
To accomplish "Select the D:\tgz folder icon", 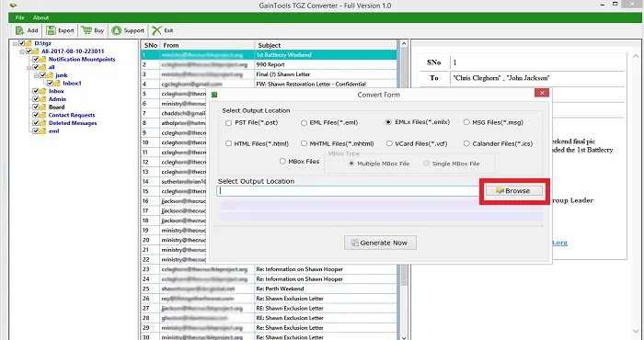I will [29, 43].
